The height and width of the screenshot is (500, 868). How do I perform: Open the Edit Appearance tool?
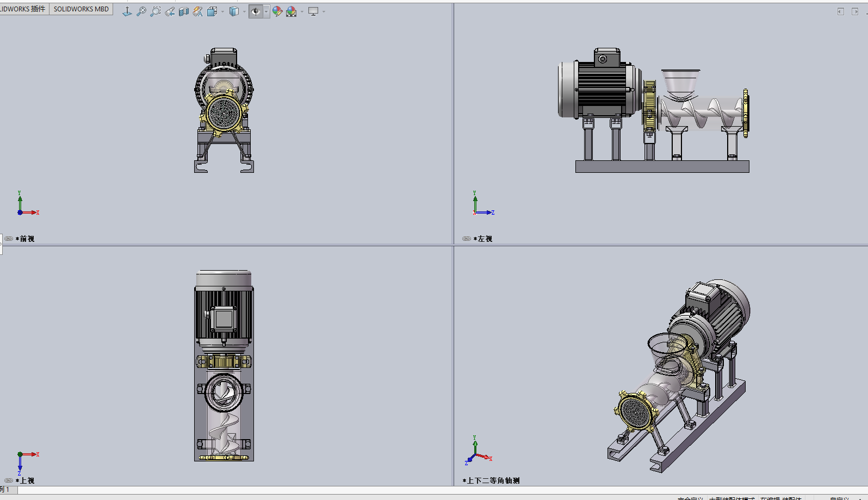pos(277,11)
